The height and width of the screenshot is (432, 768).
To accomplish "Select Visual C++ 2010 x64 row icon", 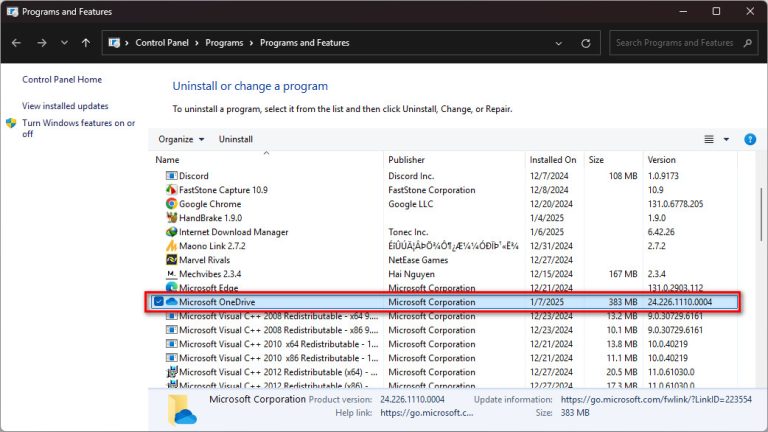I will 171,344.
